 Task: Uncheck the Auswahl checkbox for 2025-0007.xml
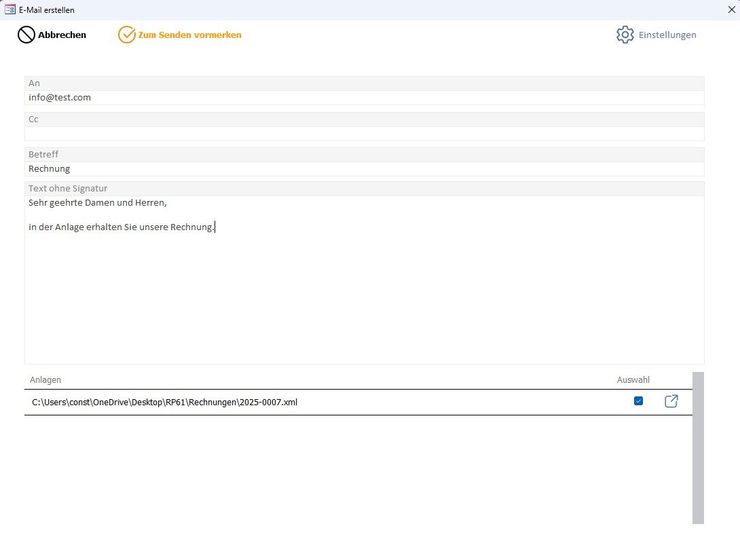pos(638,401)
